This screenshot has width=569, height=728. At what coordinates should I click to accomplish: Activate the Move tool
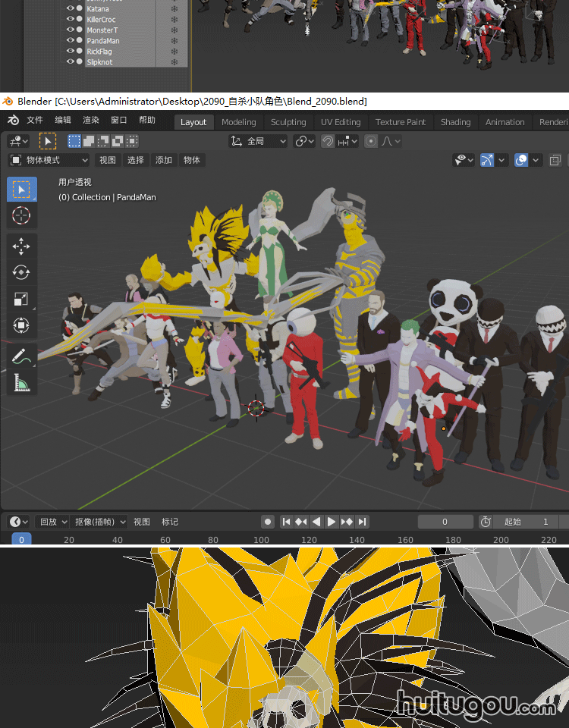(21, 246)
